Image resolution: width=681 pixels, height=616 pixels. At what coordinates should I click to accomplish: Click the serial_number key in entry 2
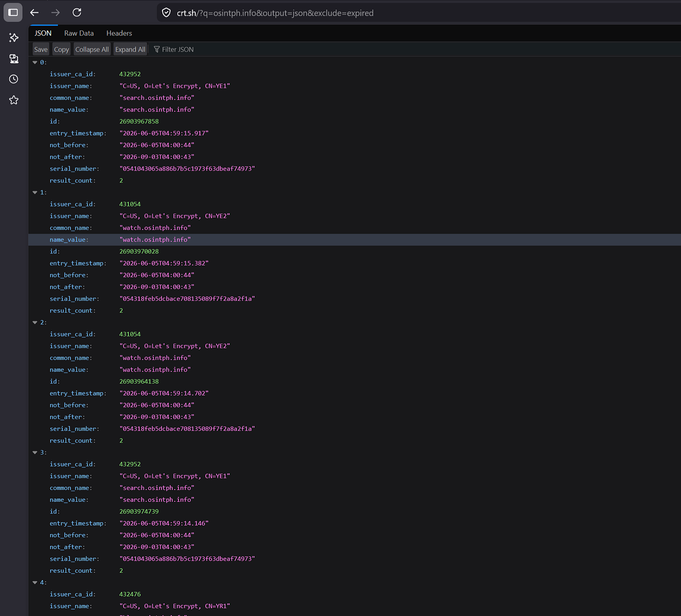coord(74,429)
